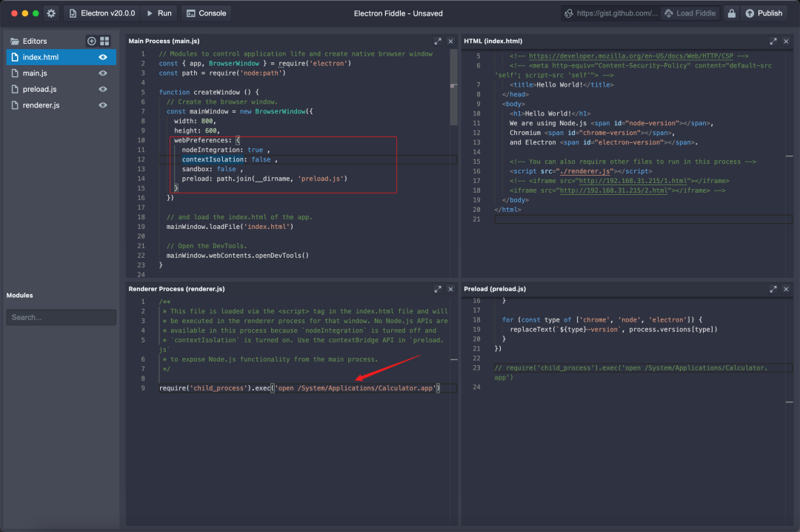
Task: Click the main.js editor vertical scrollbar
Action: [453, 87]
